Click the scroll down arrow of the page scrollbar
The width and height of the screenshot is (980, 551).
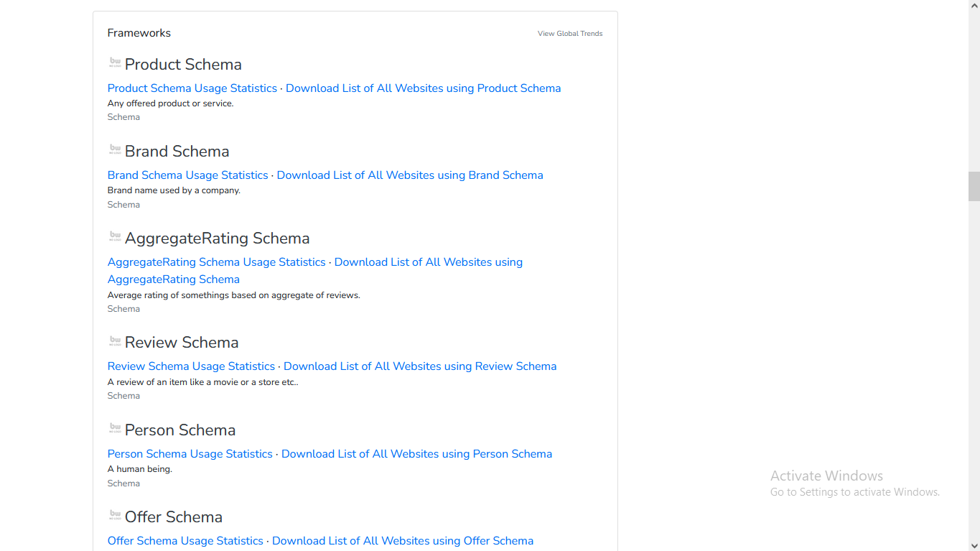[x=974, y=545]
